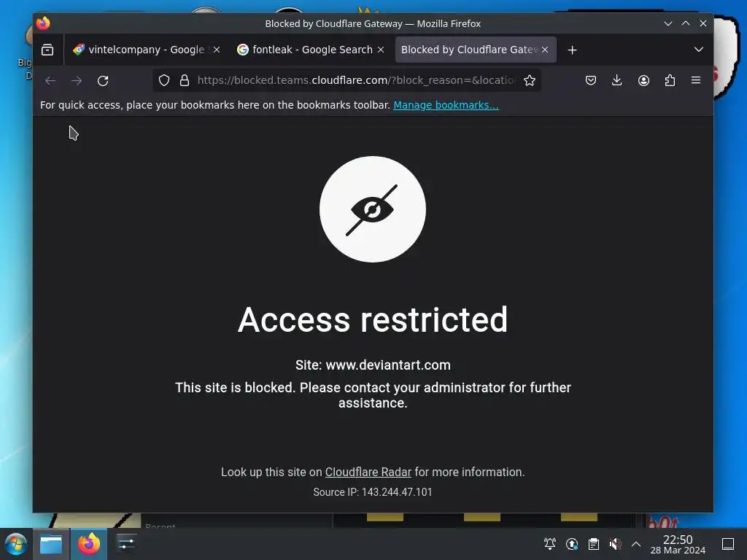Click the Source IP 143.244.47.101 text

click(x=373, y=492)
